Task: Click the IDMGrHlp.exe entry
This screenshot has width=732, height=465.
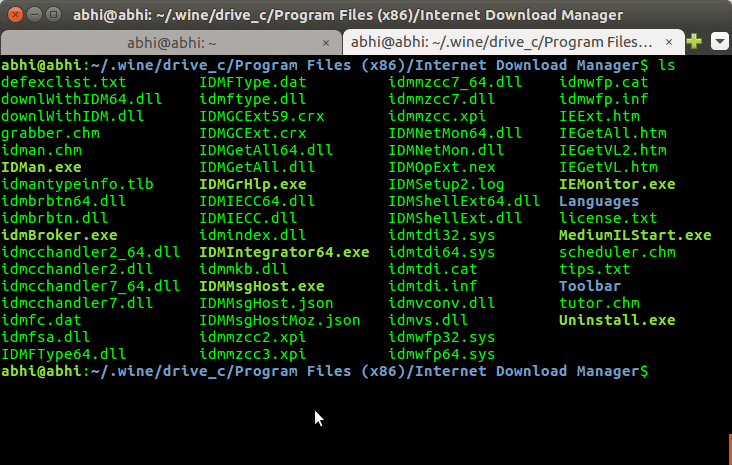Action: pos(253,184)
